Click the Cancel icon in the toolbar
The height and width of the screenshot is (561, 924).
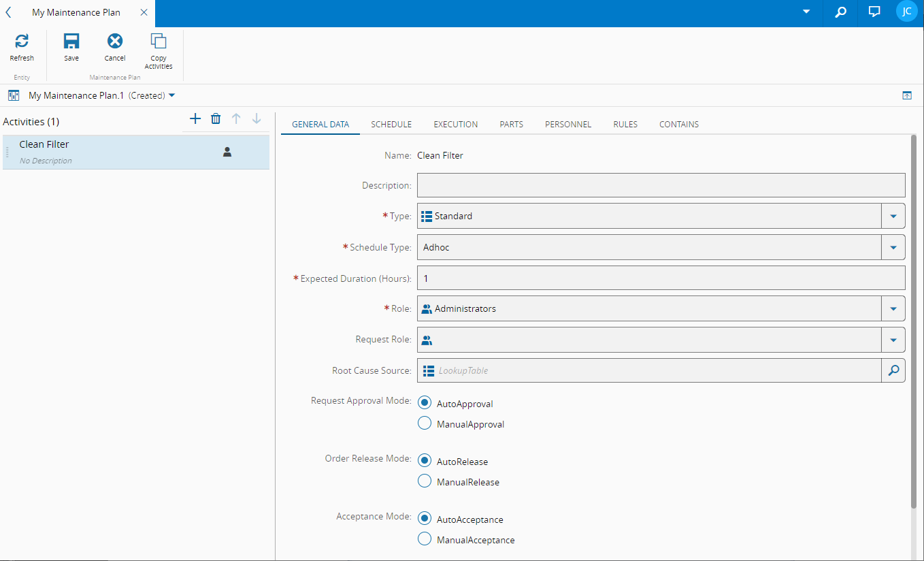click(115, 42)
